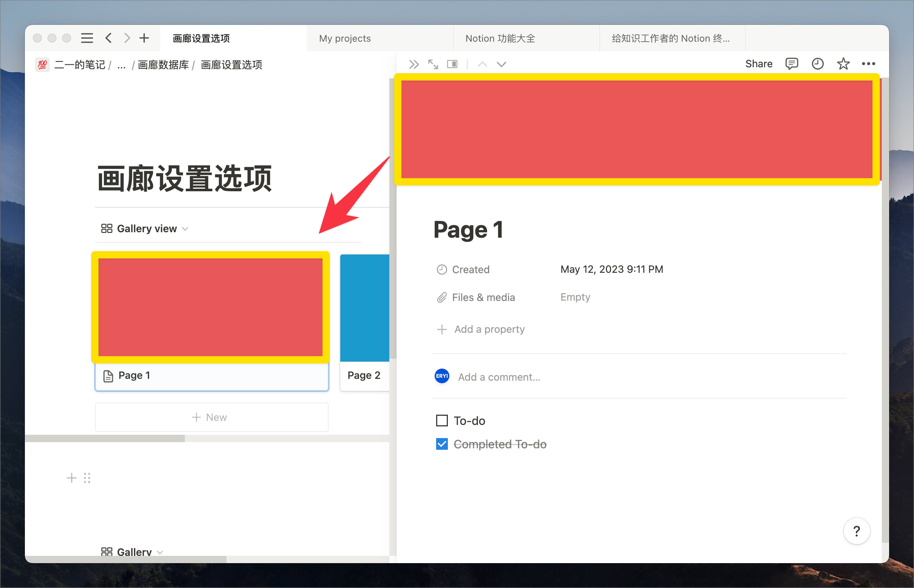Switch peek mode with side panel icon
The width and height of the screenshot is (914, 588).
[452, 64]
